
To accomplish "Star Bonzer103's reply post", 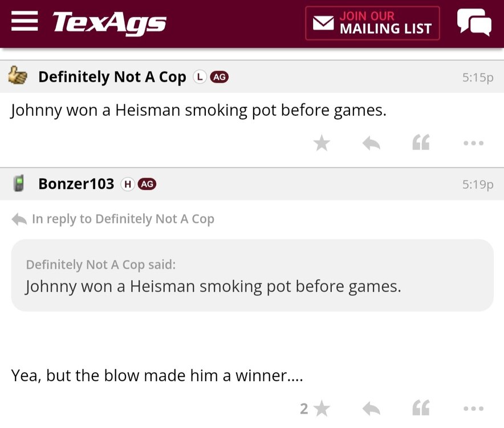I will tap(322, 408).
